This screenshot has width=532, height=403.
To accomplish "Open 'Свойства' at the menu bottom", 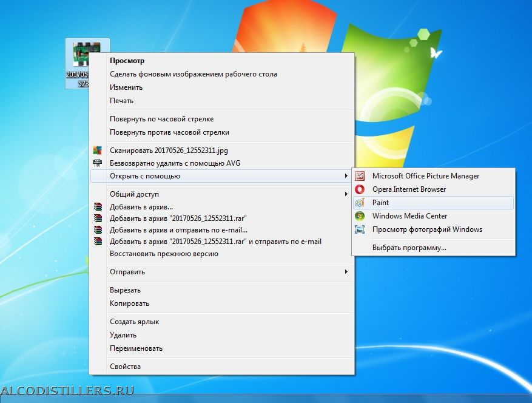I will point(125,367).
